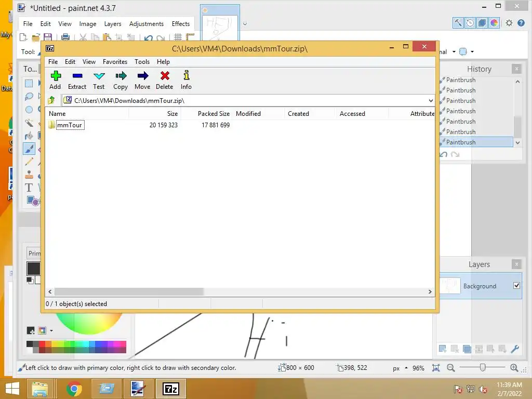Viewport: 532px width, 399px height.
Task: Select the Clone Stamp tool in paint.net
Action: point(29,175)
